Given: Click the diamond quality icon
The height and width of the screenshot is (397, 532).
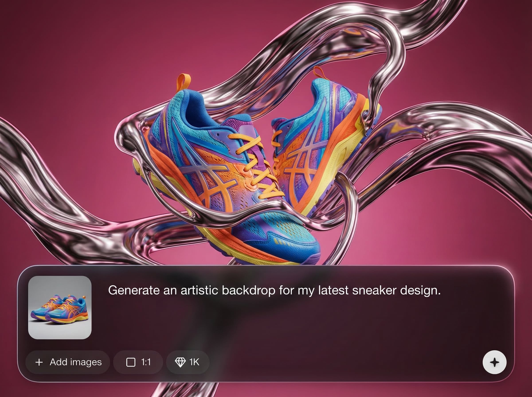Looking at the screenshot, I should (180, 362).
